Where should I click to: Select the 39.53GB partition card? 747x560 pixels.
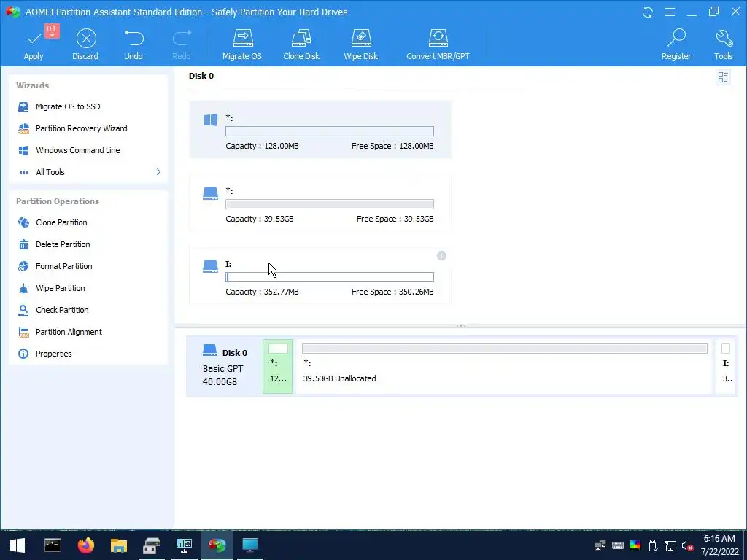click(320, 203)
